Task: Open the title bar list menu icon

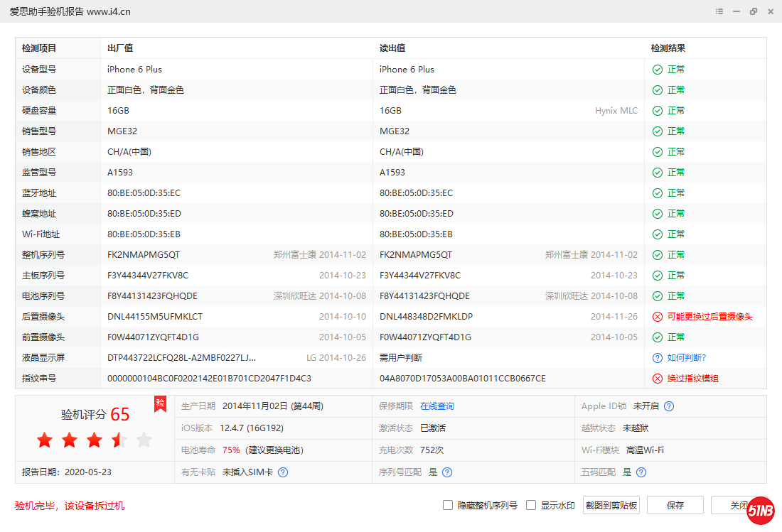Action: click(x=719, y=11)
